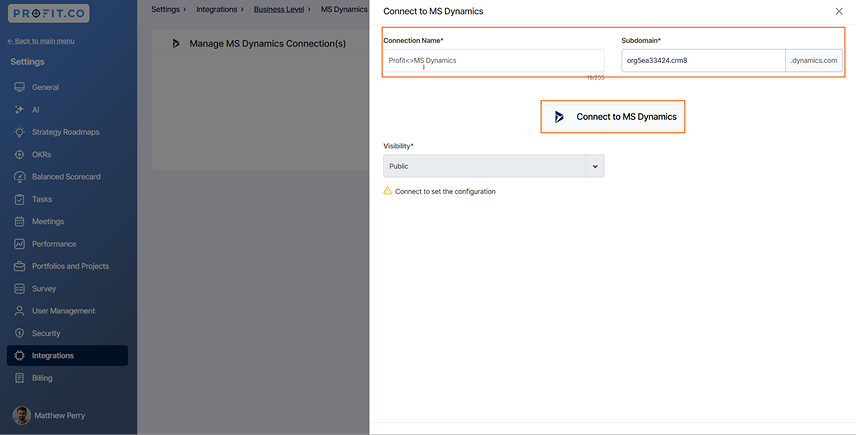Click the Portfolios and Projects briefcase icon

point(20,266)
